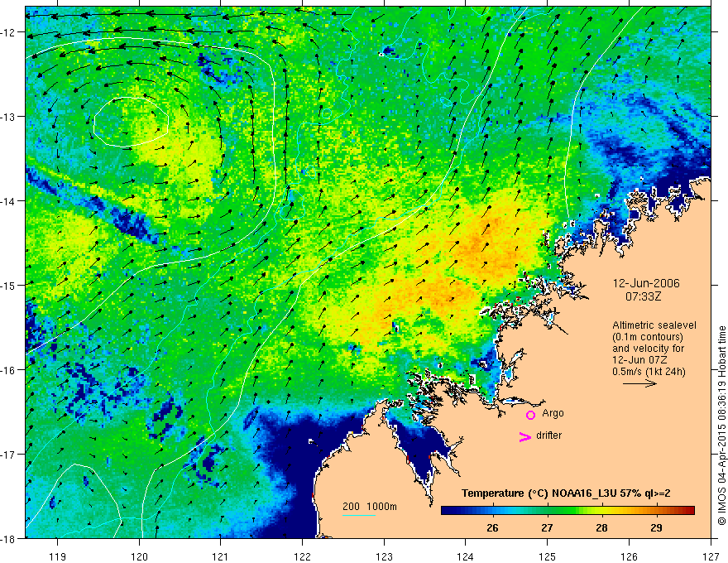Click the '0.5m/s (1kt 24h)' label
The width and height of the screenshot is (728, 563).
(x=649, y=371)
